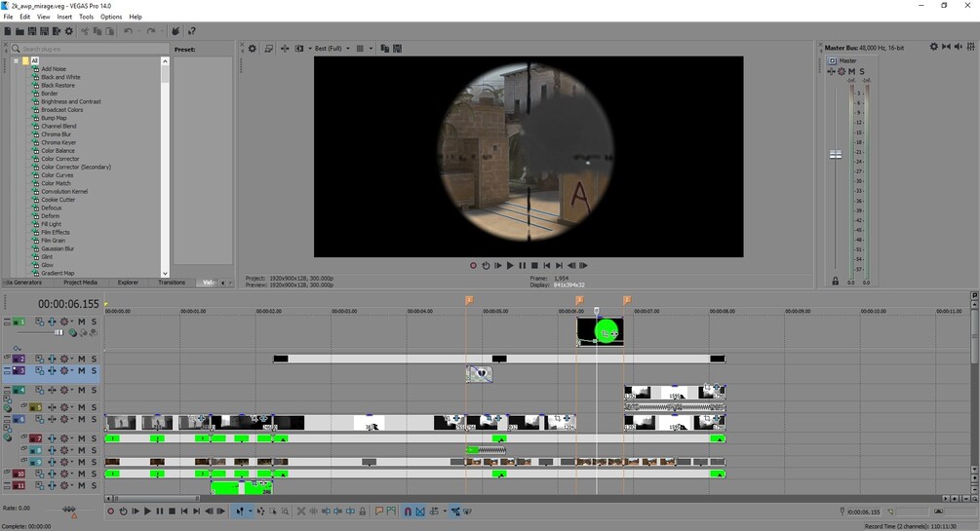The height and width of the screenshot is (531, 980).
Task: Mute track 1
Action: coord(81,322)
